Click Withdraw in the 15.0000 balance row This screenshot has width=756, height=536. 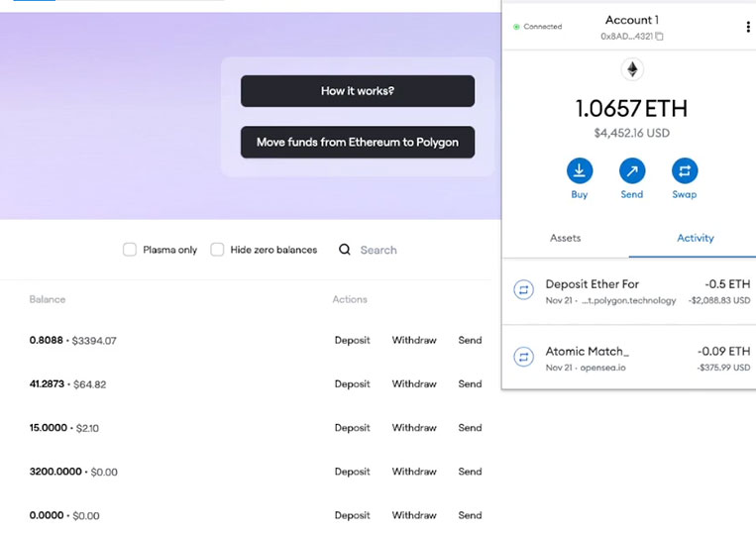(x=414, y=428)
